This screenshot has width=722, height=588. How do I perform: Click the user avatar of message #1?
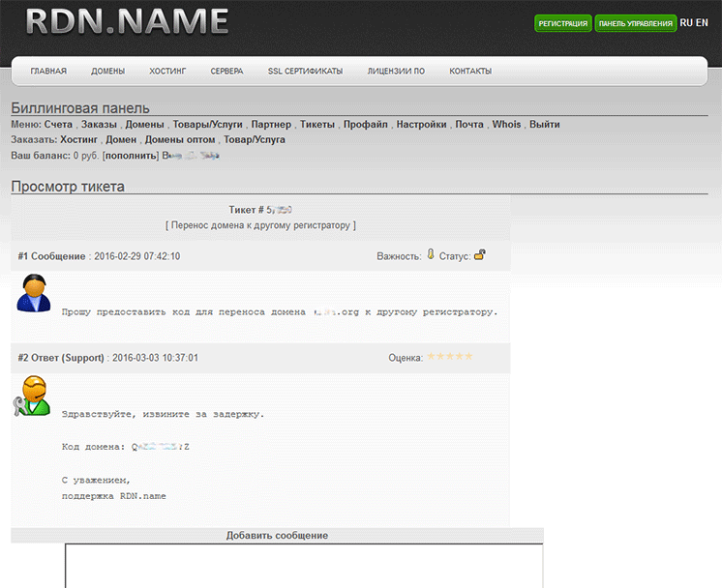tap(34, 293)
